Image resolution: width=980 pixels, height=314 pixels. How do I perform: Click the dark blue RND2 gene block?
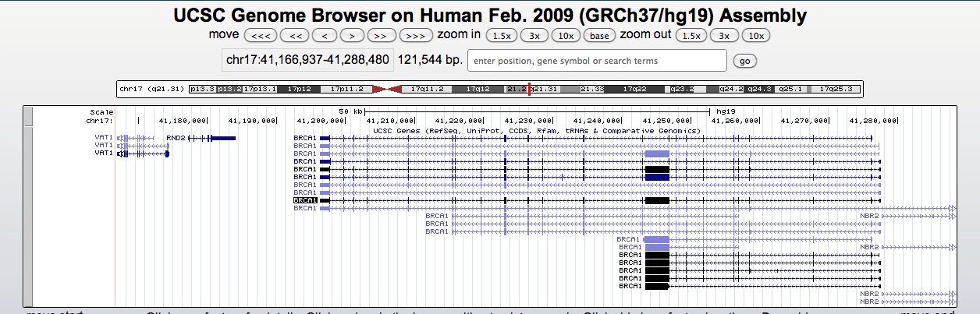click(224, 138)
